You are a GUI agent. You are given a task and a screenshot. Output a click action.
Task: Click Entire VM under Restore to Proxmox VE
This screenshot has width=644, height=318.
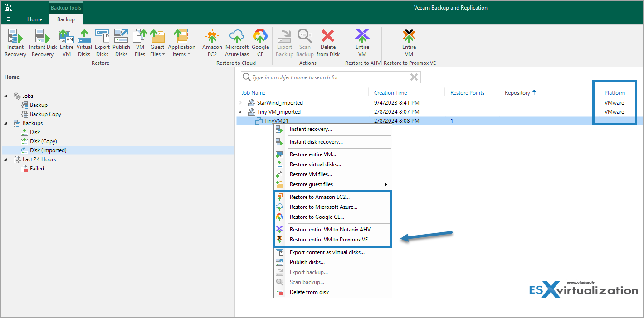click(x=409, y=43)
